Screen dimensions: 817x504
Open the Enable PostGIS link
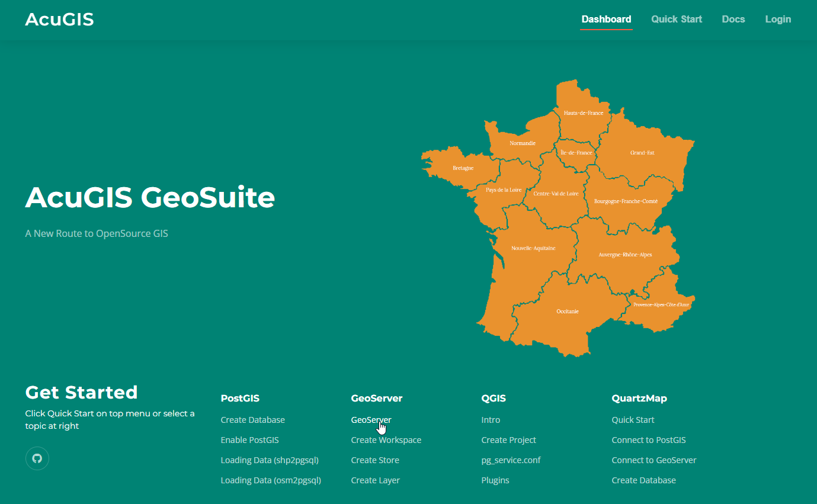[249, 440]
